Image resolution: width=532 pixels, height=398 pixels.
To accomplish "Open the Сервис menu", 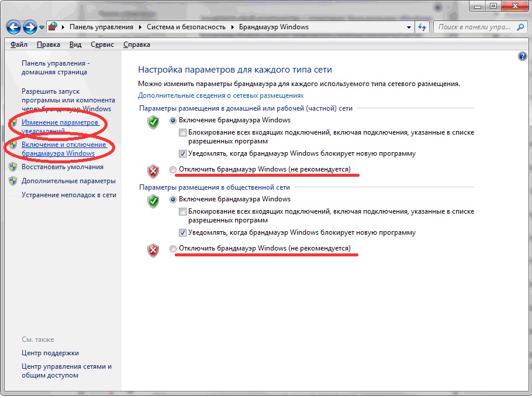I will (x=102, y=44).
